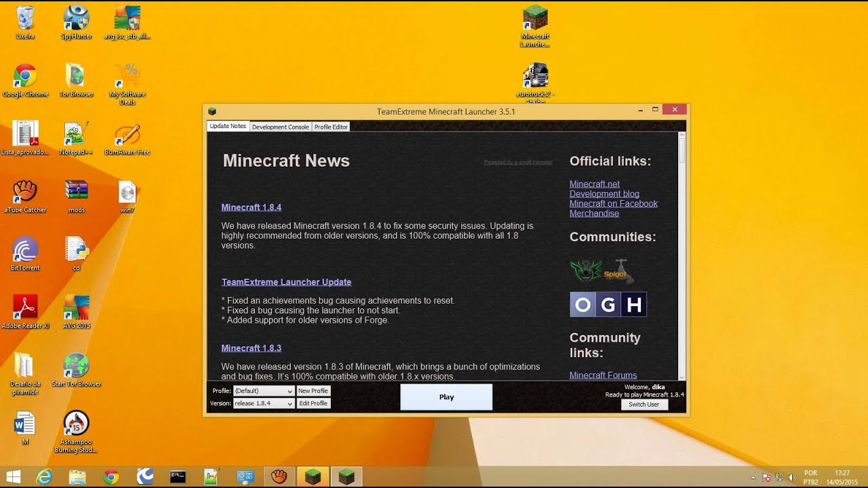This screenshot has height=488, width=868.
Task: Launch AVG 2015 from the desktop
Action: click(76, 312)
